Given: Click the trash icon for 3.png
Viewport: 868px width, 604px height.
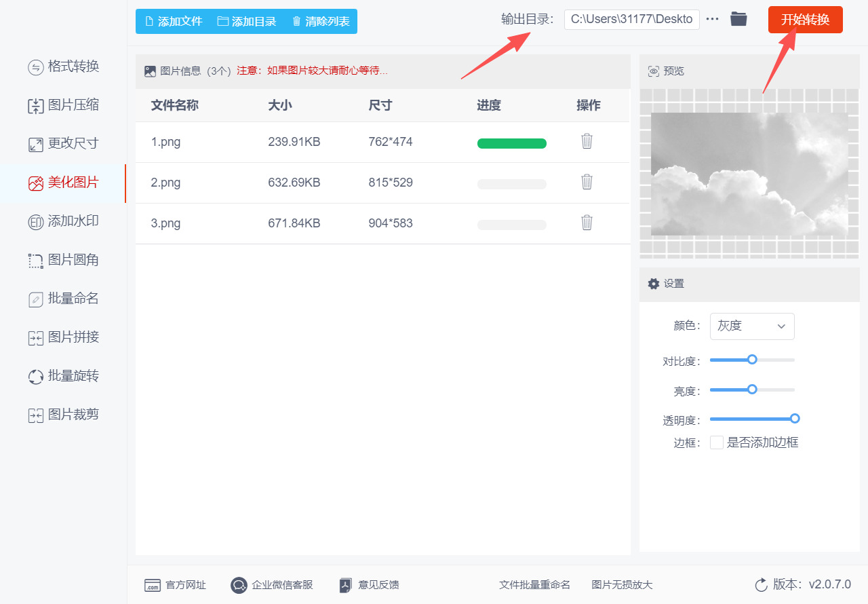Looking at the screenshot, I should coord(587,223).
